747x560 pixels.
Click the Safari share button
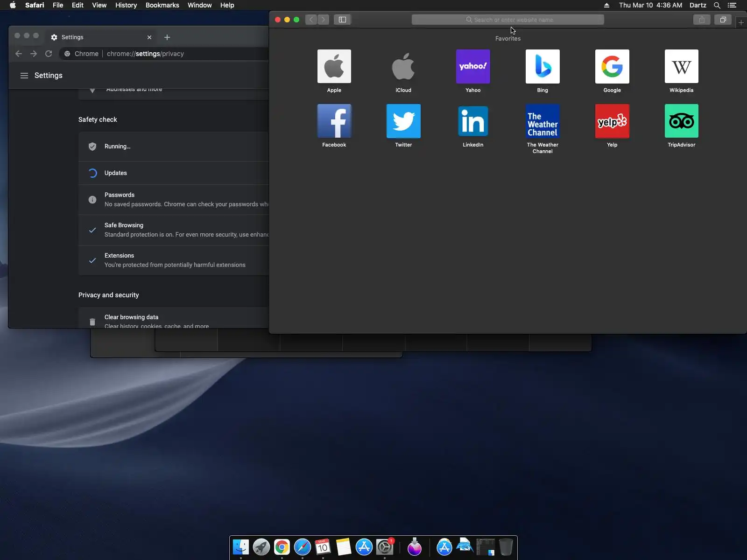click(x=702, y=20)
